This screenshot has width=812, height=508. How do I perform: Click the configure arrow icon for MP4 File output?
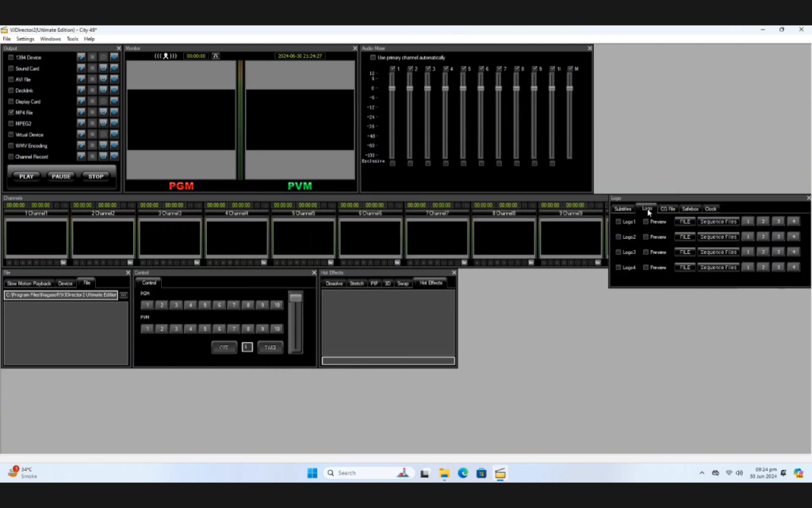(81, 113)
